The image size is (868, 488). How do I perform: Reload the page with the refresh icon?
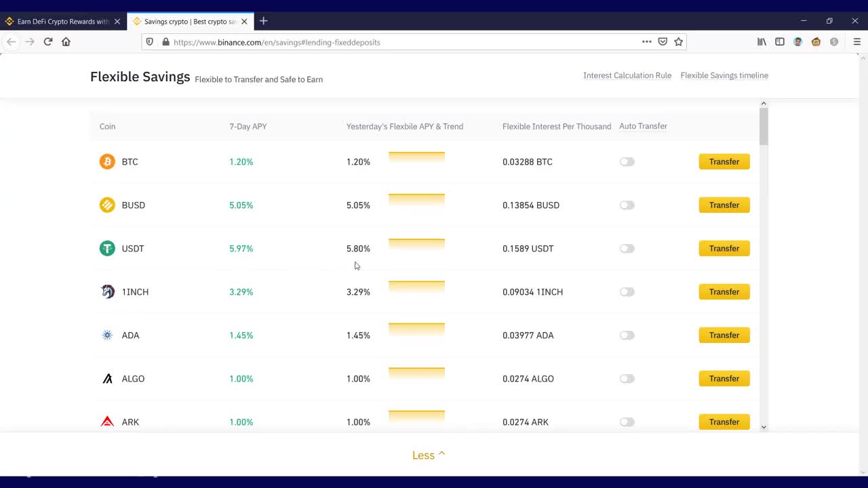48,41
